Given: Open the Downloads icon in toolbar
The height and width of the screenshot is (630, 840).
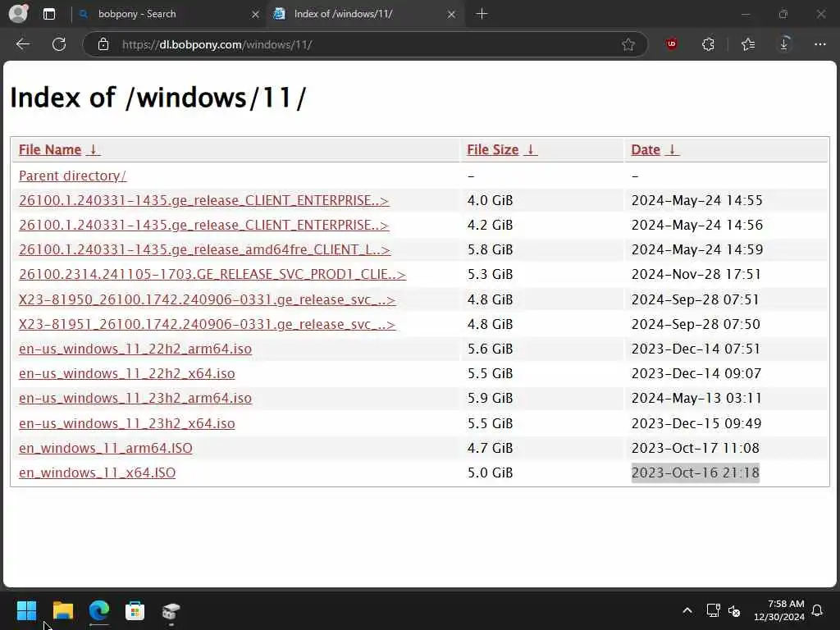Looking at the screenshot, I should 784,44.
